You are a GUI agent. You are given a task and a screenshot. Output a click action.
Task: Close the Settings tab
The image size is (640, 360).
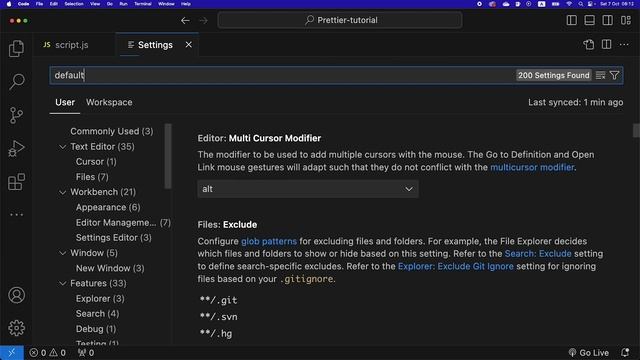click(189, 44)
